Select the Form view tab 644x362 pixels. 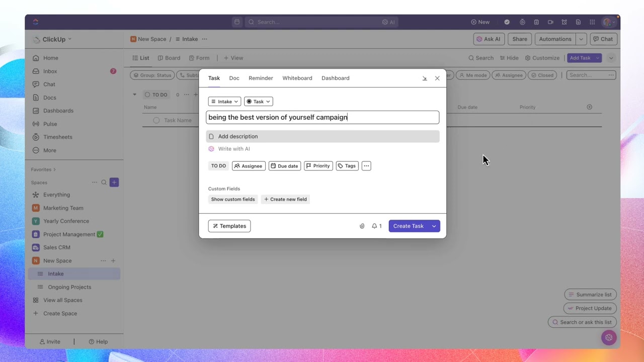(199, 58)
